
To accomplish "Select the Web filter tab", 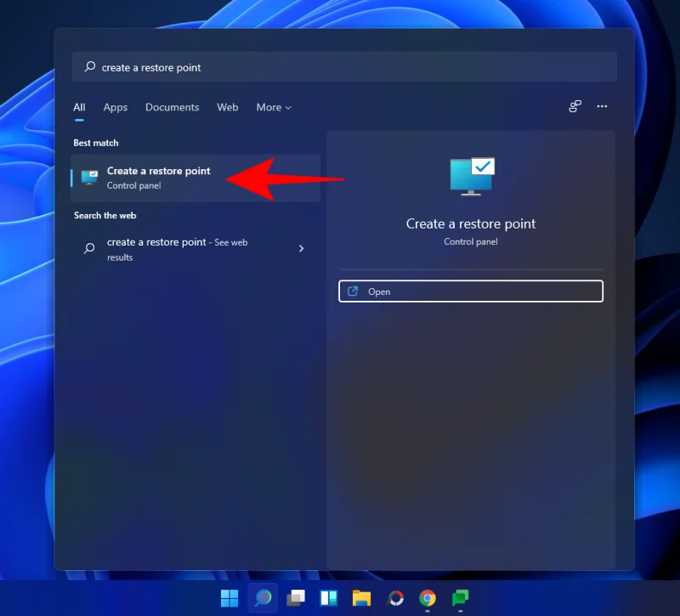I will pyautogui.click(x=227, y=107).
